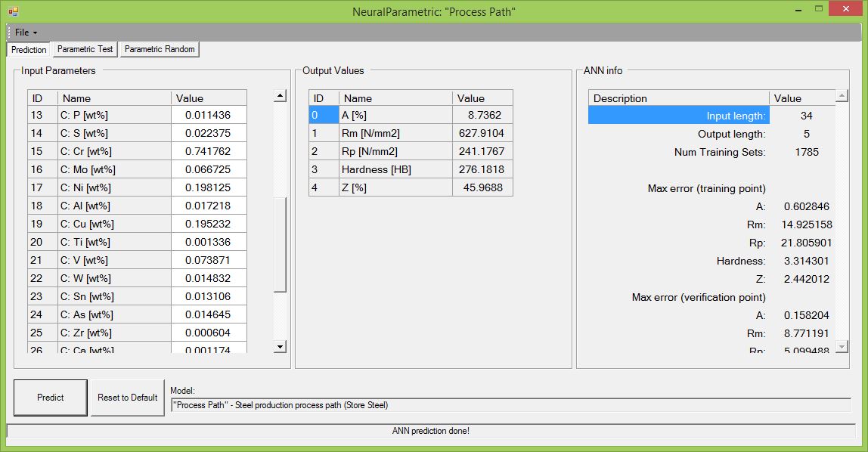Click the C: Ni [wt%] value 0.198125

tap(209, 187)
